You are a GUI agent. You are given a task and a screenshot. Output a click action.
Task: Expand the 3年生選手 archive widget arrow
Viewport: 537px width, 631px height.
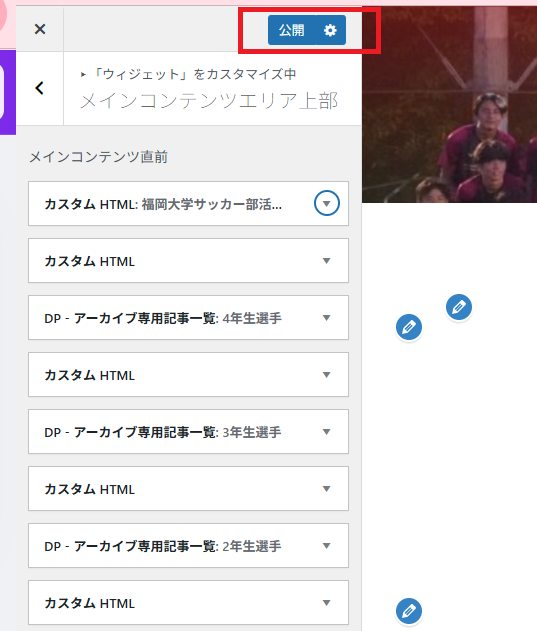[326, 432]
